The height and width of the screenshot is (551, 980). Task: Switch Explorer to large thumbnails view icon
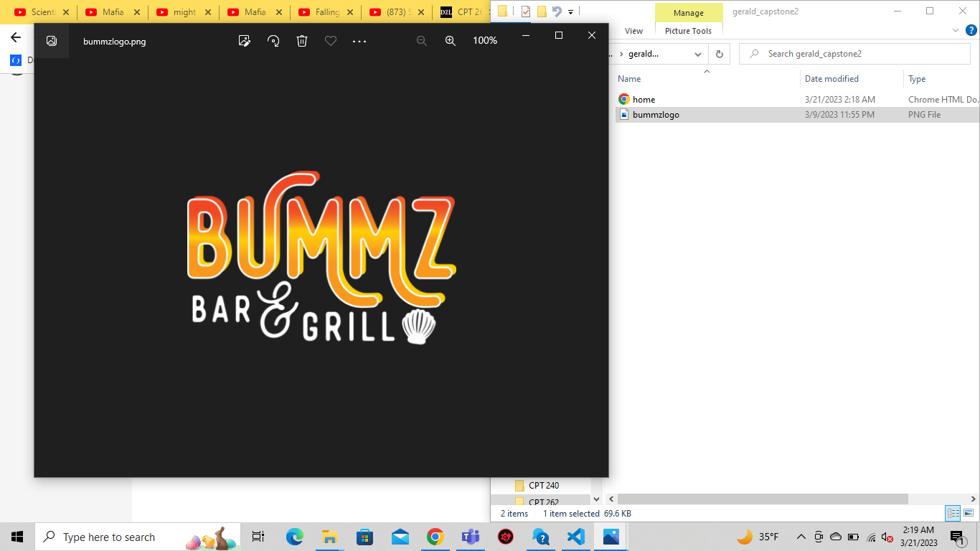(969, 513)
